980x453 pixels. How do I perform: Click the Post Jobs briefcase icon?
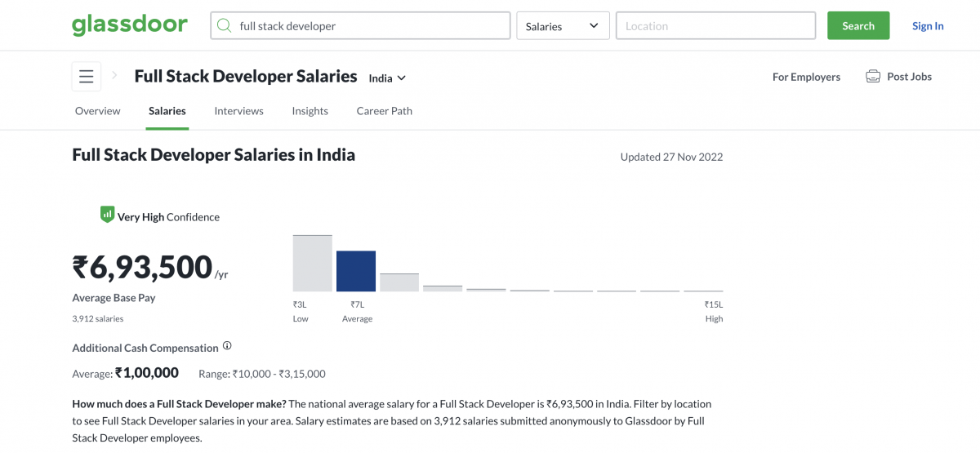[x=873, y=77]
